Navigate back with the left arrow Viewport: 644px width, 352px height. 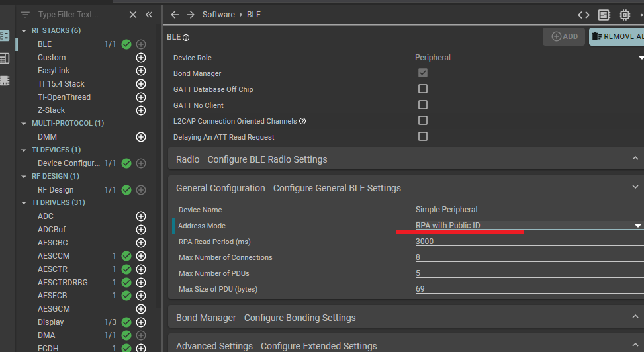pos(175,15)
